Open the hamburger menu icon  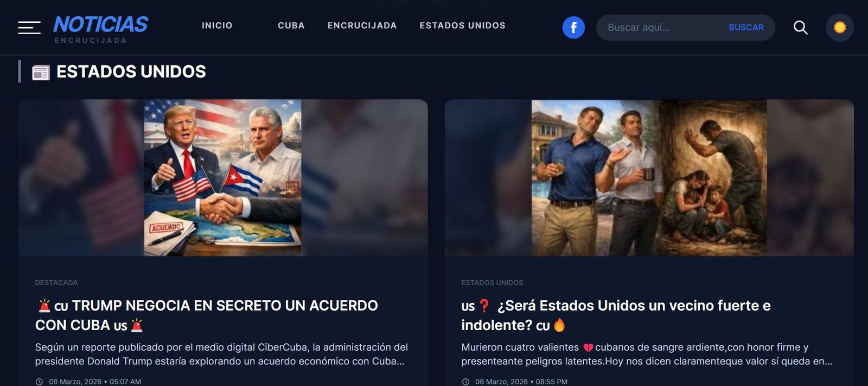click(29, 28)
